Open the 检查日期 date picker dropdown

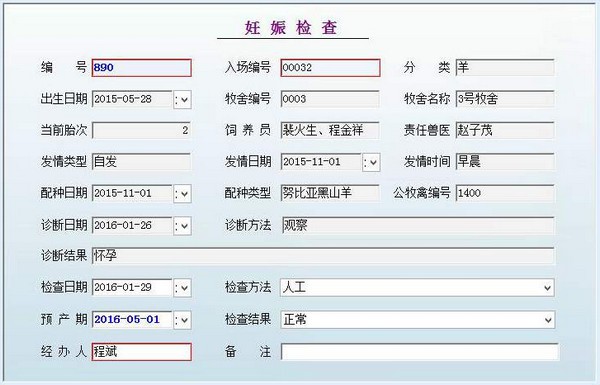[x=183, y=288]
